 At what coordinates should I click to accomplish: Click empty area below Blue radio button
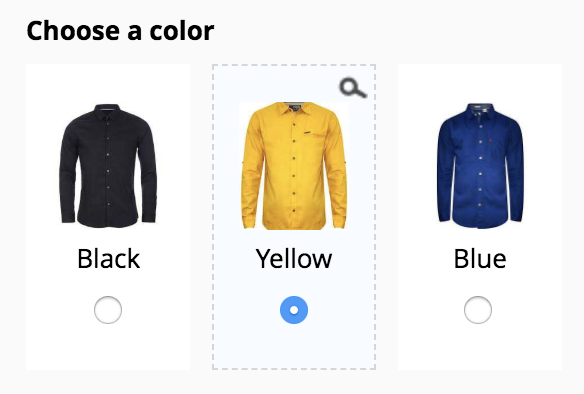coord(480,347)
